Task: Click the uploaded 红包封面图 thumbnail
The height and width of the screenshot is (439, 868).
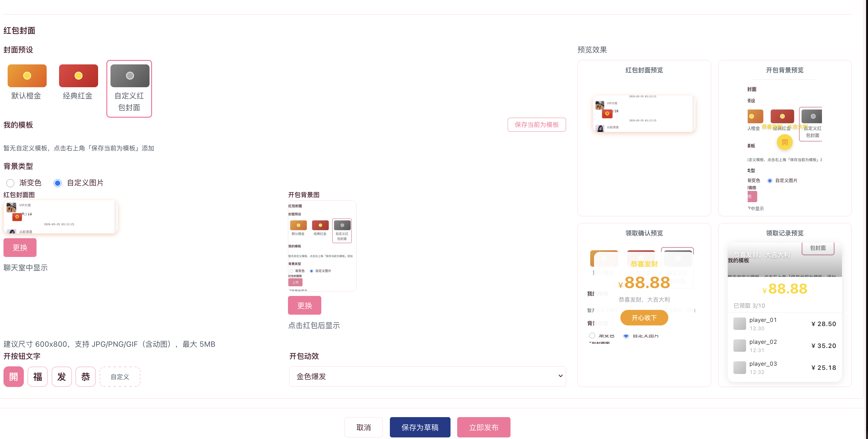Action: click(x=61, y=217)
